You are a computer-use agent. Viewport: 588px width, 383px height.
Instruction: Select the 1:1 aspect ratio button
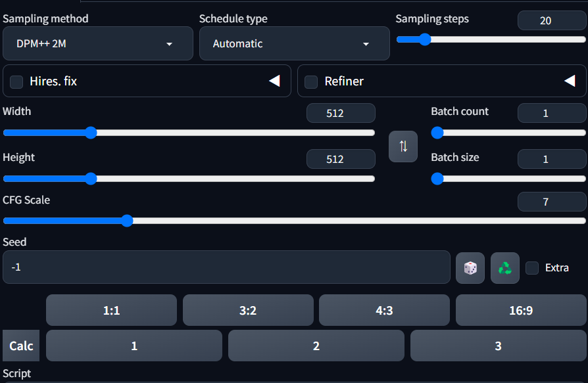click(x=111, y=310)
